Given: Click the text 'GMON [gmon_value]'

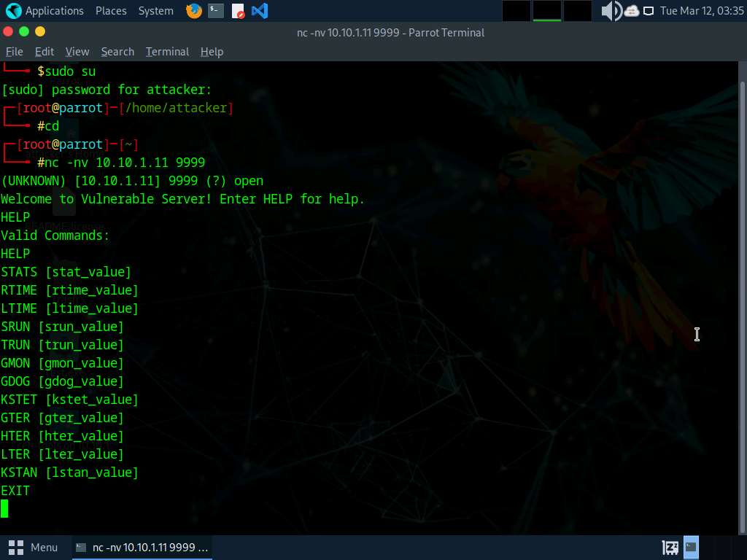Looking at the screenshot, I should tap(62, 363).
